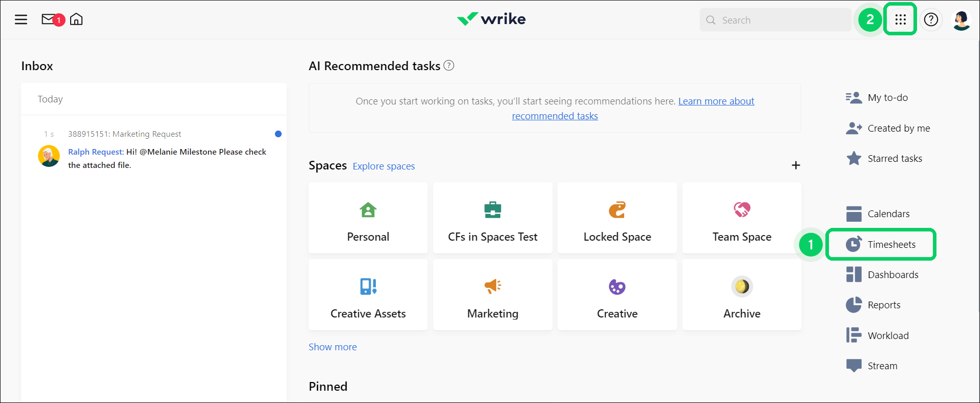This screenshot has height=403, width=980.
Task: Click AI Recommended tasks info icon
Action: pos(449,66)
